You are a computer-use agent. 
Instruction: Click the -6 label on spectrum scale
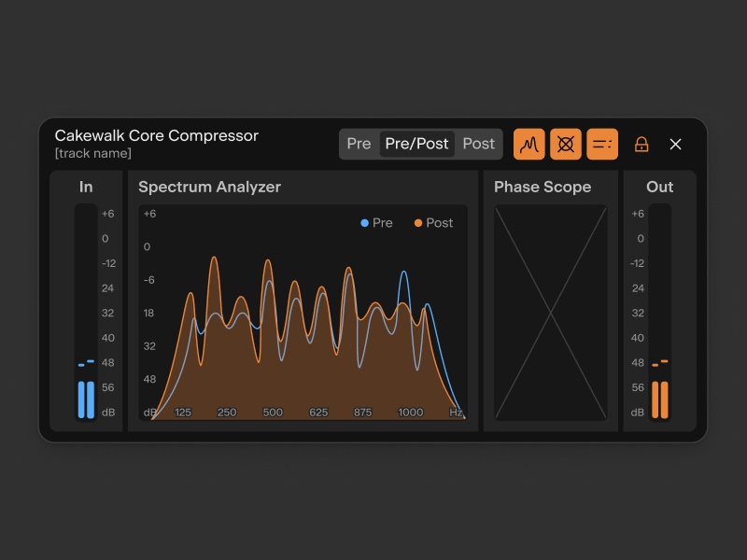click(149, 280)
